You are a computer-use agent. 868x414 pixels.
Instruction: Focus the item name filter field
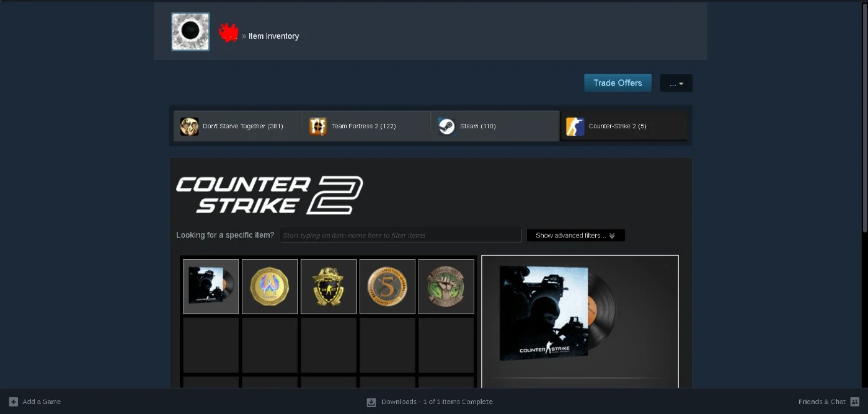tap(401, 236)
